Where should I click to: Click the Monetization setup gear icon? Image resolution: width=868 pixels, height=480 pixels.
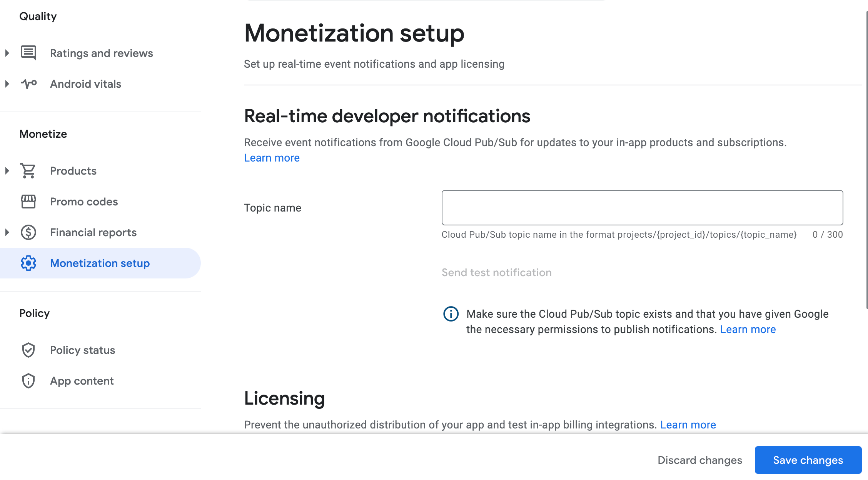point(28,263)
